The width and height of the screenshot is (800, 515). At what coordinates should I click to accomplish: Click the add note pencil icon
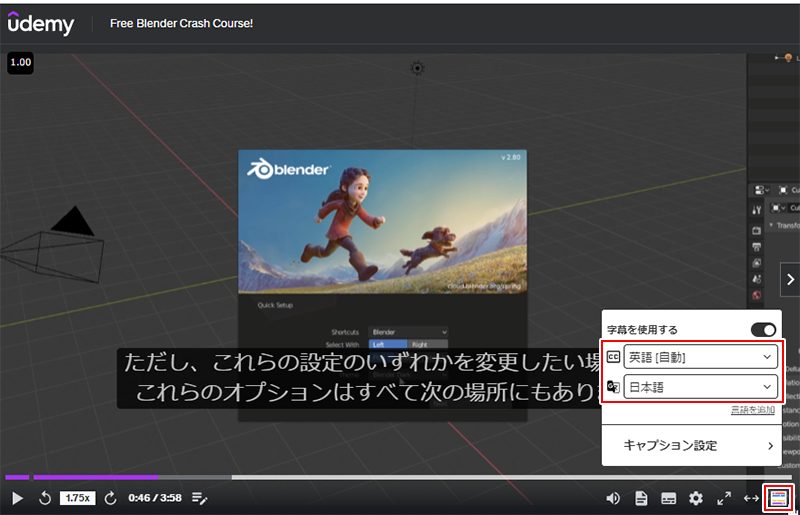pyautogui.click(x=199, y=498)
